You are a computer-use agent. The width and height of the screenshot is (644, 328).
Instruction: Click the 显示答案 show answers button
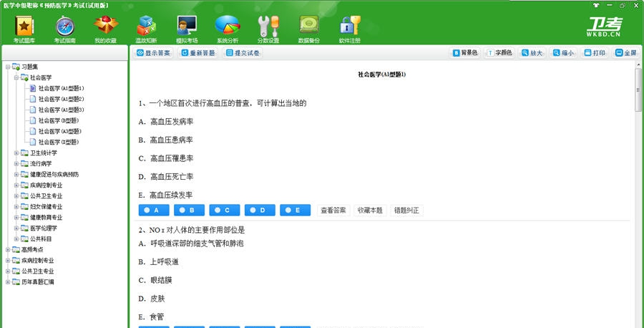click(153, 53)
